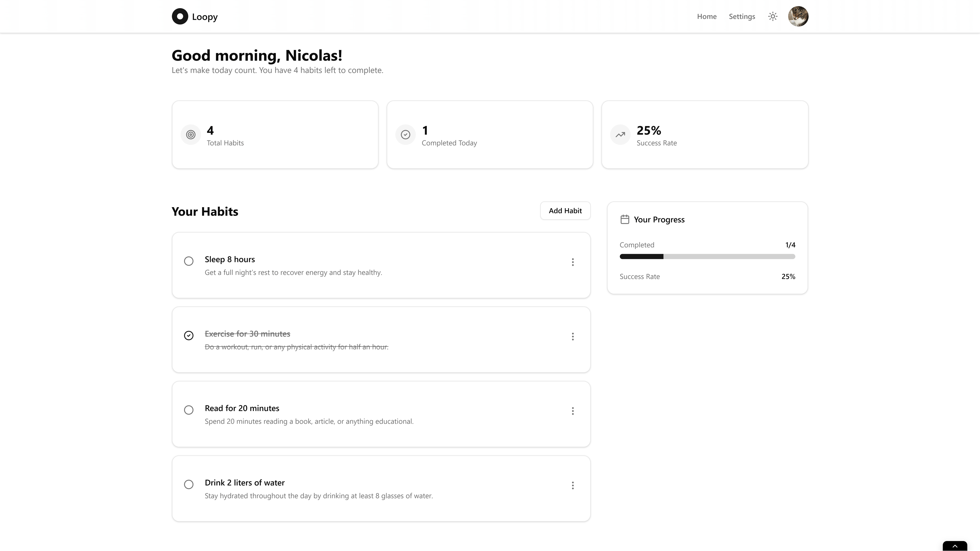This screenshot has height=551, width=980.
Task: Open Settings from the top navigation
Action: 741,16
